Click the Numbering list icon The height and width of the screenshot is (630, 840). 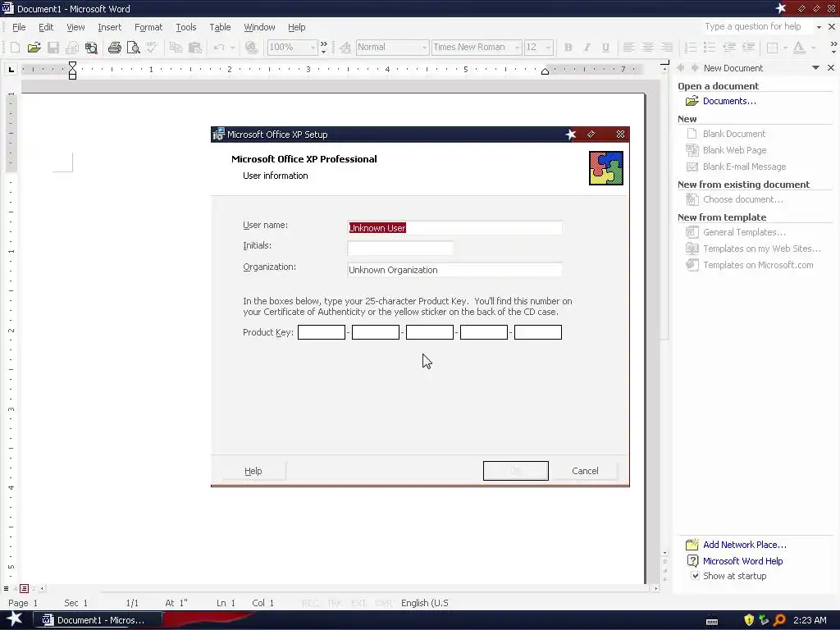691,48
